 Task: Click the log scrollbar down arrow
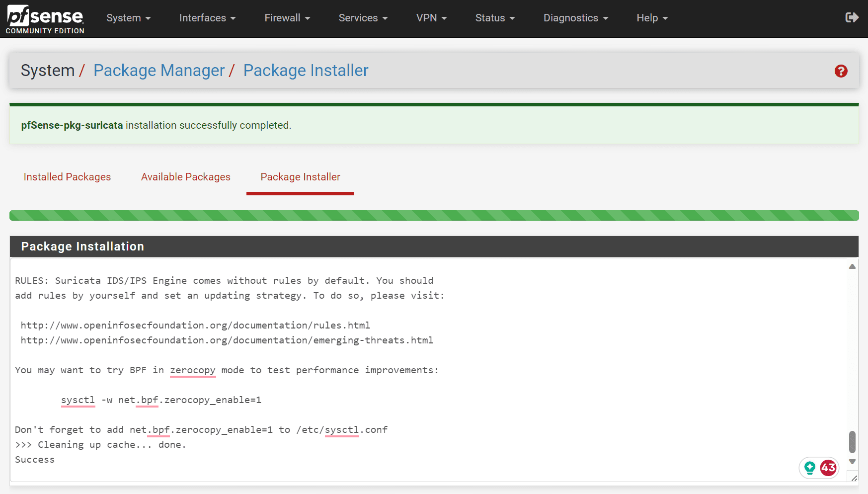(852, 462)
